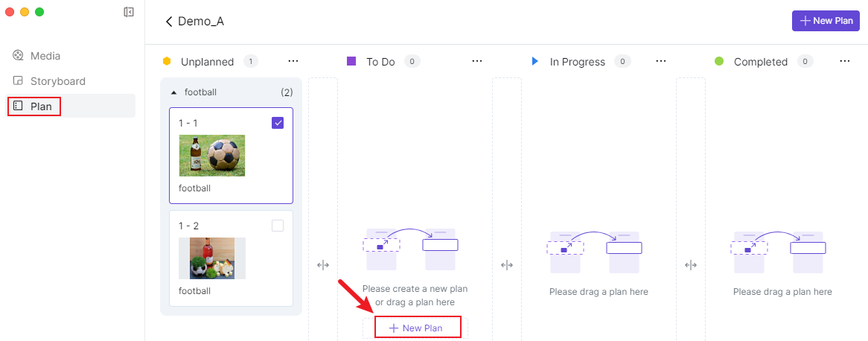868x341 pixels.
Task: Click the purple New Plan button top right
Action: 826,21
